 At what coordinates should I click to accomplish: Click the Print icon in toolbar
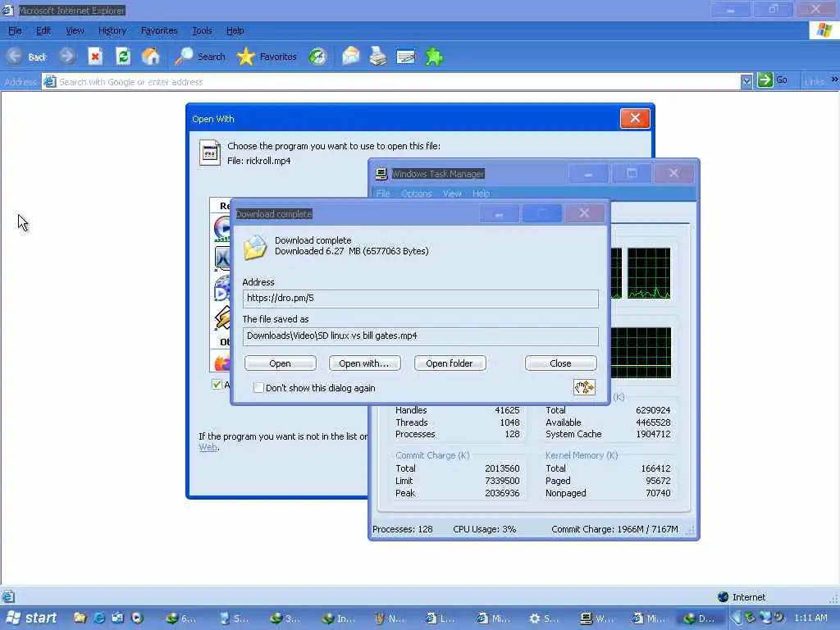[378, 57]
